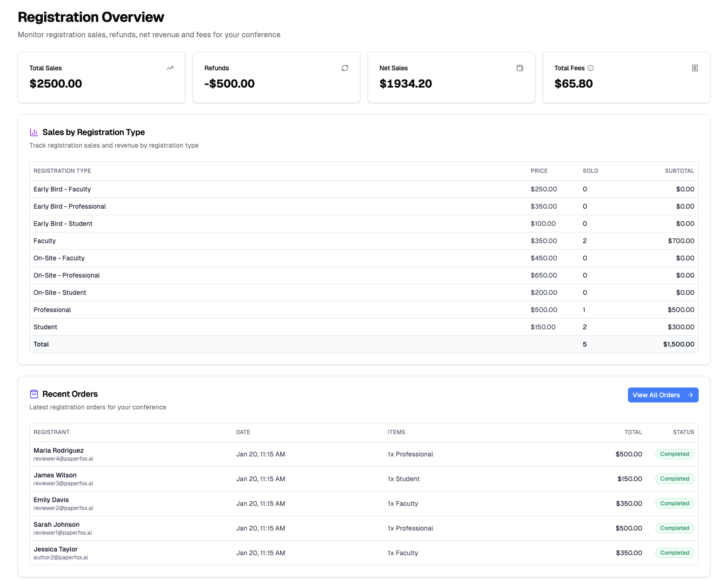This screenshot has height=585, width=728.
Task: Click Sarah Johnson's email reviewer1@paperfox.ai
Action: coord(63,533)
